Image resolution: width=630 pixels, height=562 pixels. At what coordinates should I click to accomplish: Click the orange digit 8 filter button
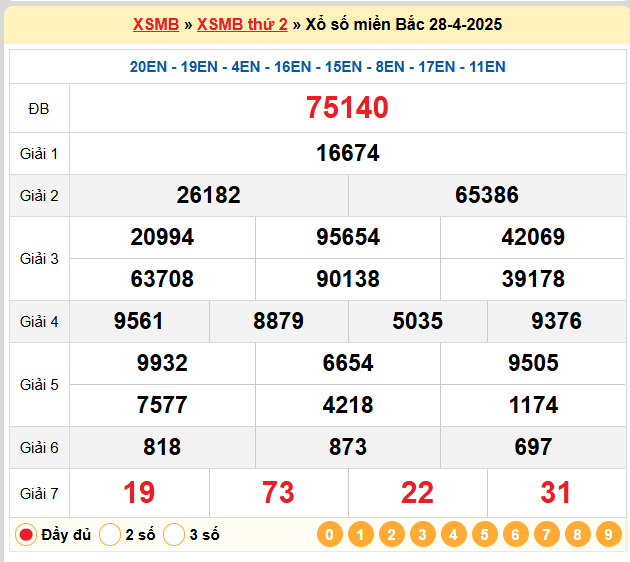tap(577, 534)
